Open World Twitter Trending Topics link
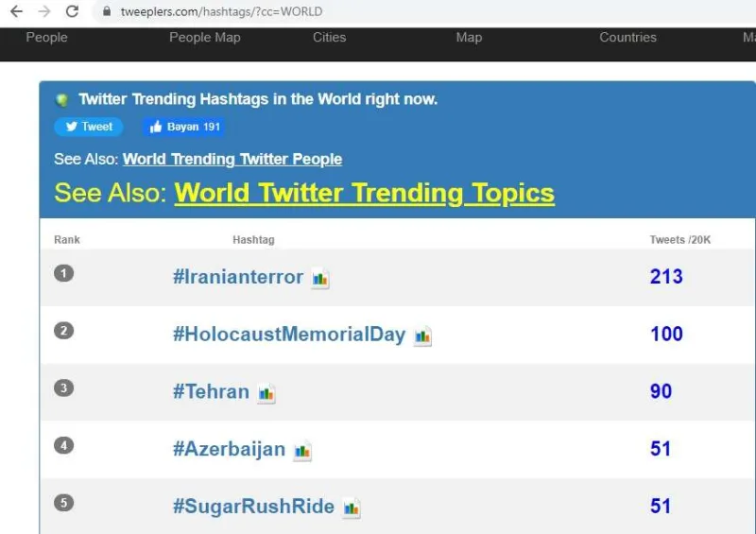The image size is (756, 534). tap(365, 193)
